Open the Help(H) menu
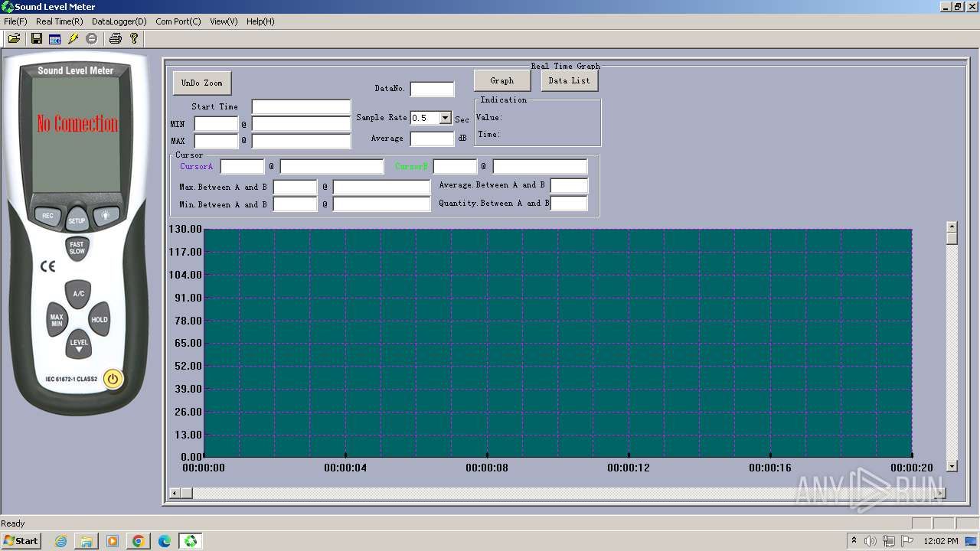Image resolution: width=980 pixels, height=551 pixels. [x=260, y=21]
